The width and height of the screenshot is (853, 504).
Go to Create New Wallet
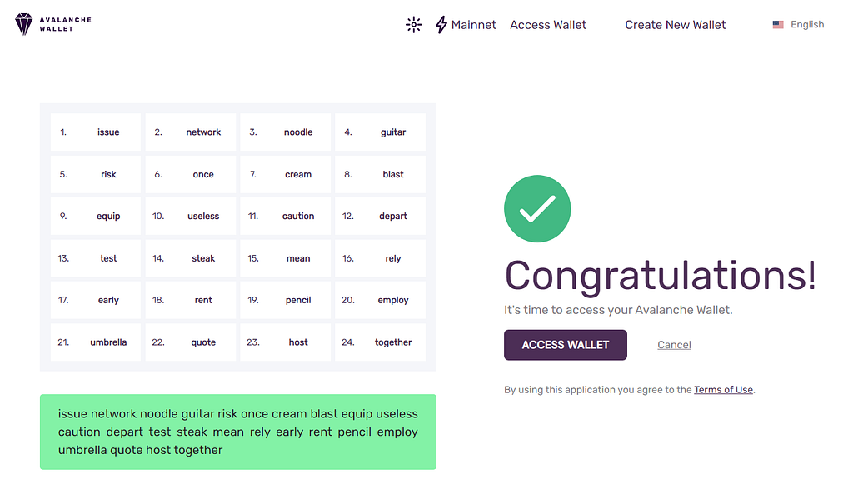coord(675,25)
